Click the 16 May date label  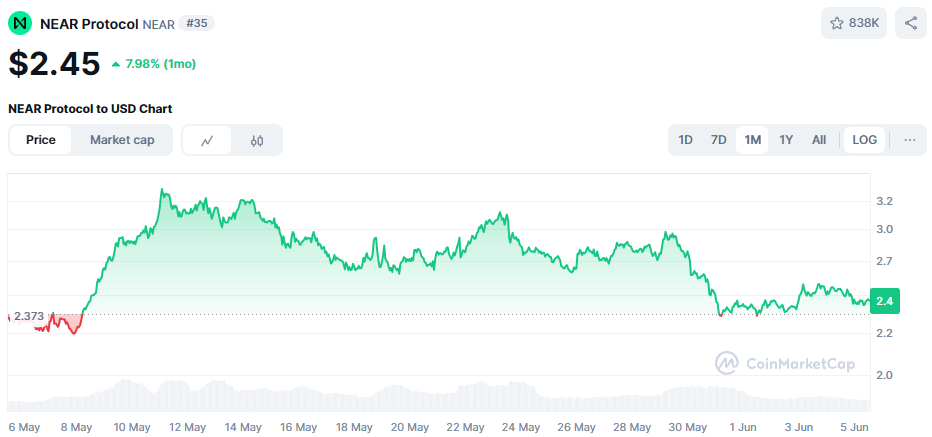coord(298,427)
